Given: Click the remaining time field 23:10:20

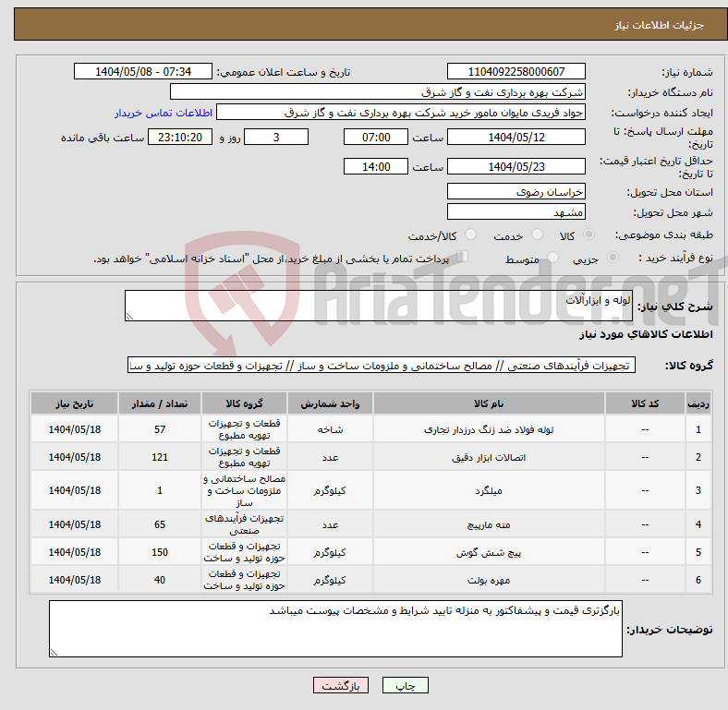Looking at the screenshot, I should tap(180, 137).
